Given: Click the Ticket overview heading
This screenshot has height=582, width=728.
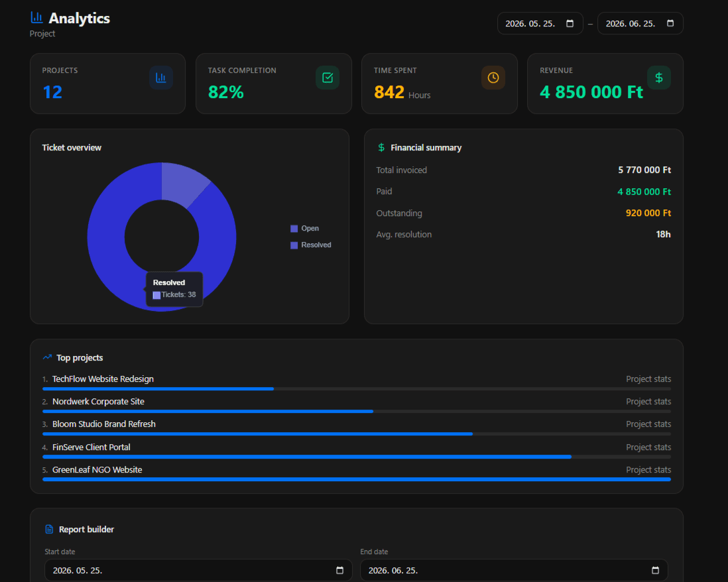Looking at the screenshot, I should 72,148.
